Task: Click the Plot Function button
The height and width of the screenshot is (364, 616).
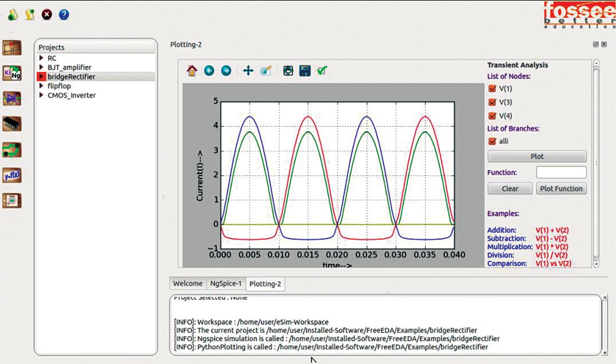Action: tap(561, 189)
